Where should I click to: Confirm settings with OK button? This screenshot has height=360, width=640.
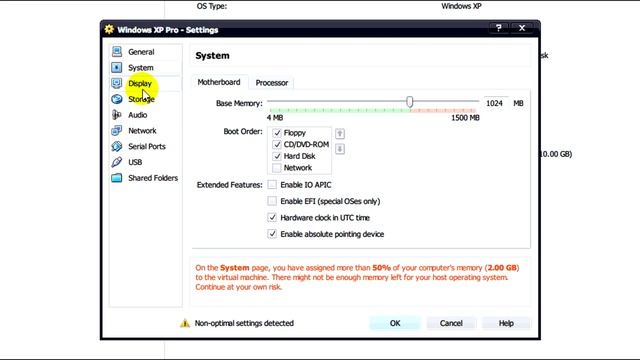(x=395, y=323)
